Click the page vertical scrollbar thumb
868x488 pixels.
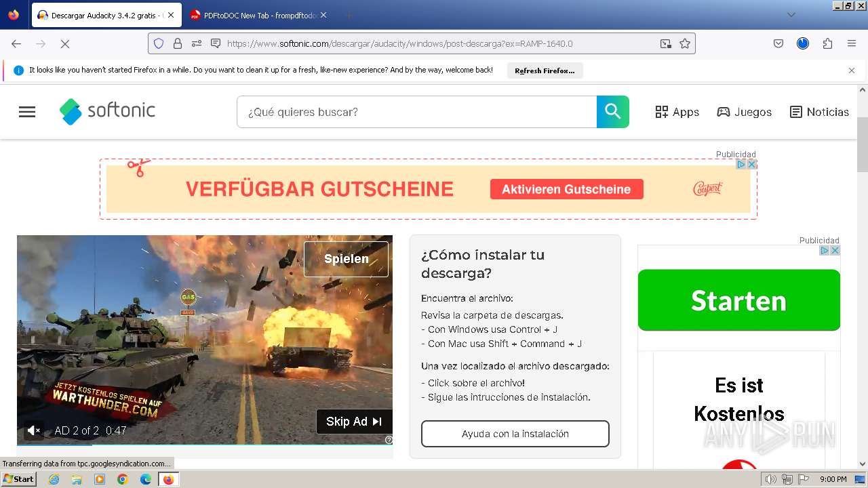(x=863, y=144)
